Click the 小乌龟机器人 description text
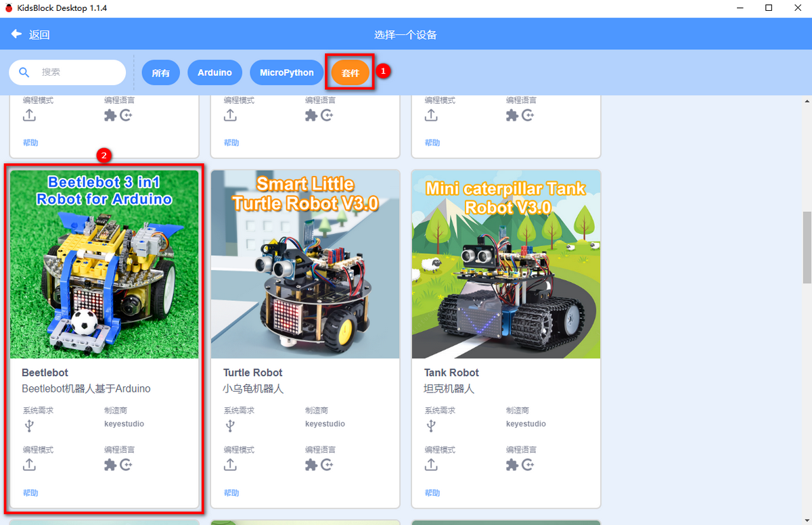This screenshot has height=525, width=812. 253,389
